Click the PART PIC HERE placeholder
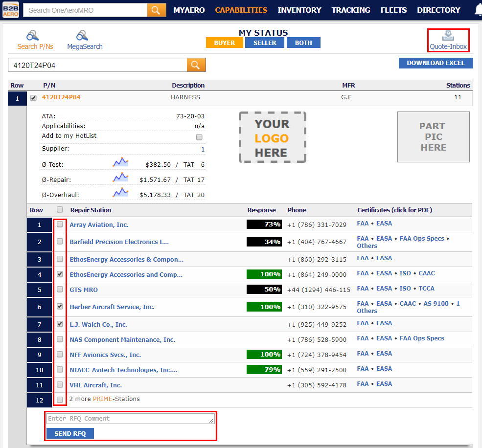The image size is (482, 448). (434, 137)
